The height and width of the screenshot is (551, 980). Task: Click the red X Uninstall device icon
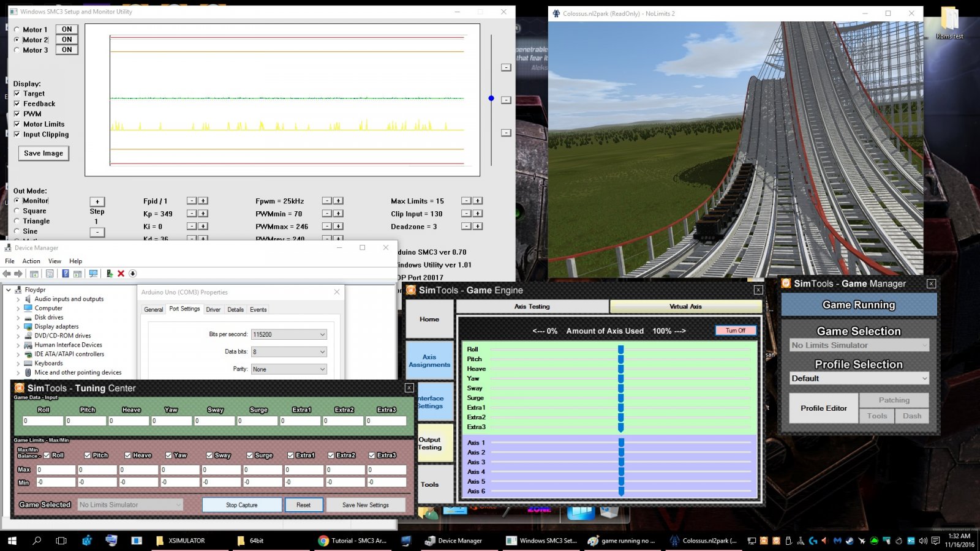(x=121, y=274)
